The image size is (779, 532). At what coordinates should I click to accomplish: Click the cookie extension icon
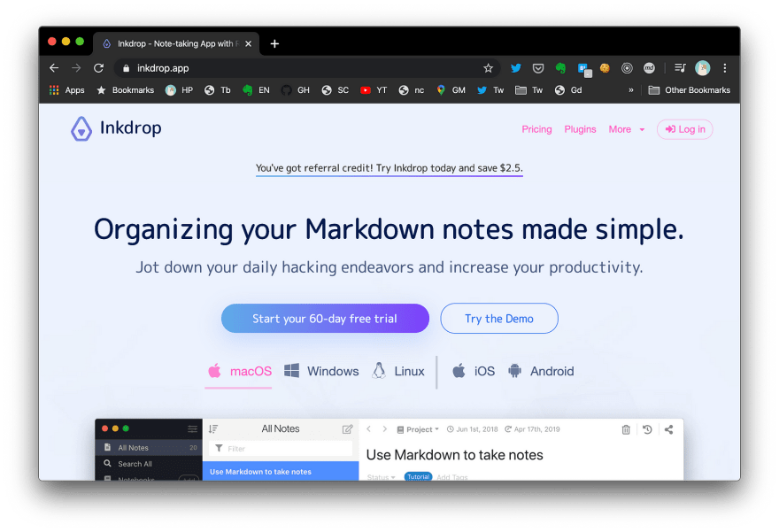[x=605, y=68]
